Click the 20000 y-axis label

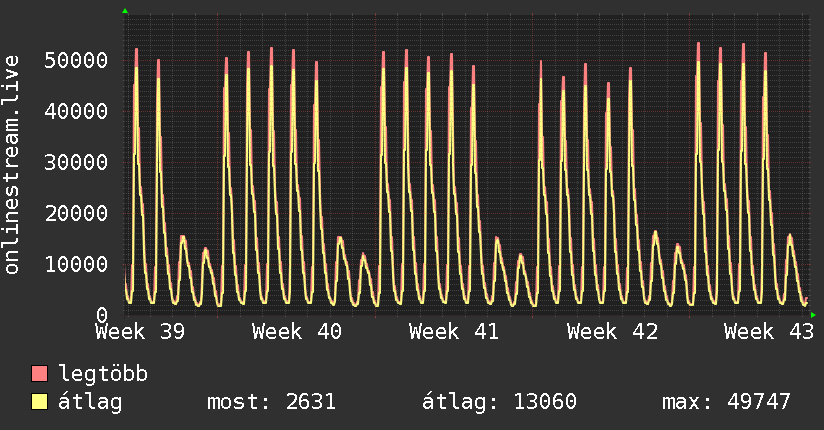[x=76, y=213]
